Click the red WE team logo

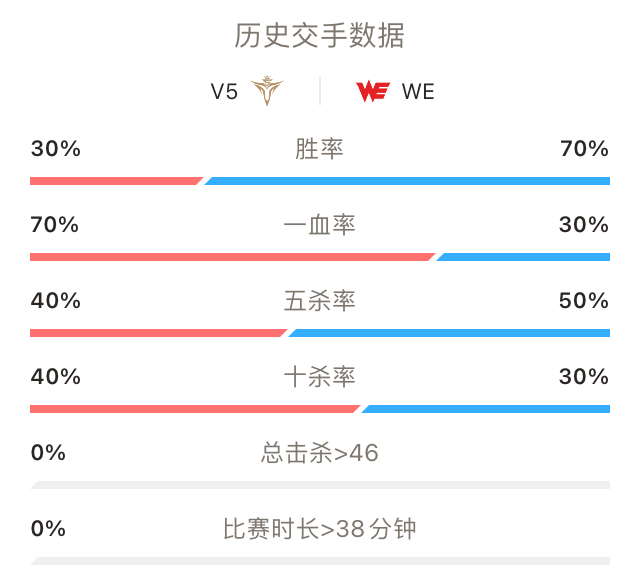point(373,91)
